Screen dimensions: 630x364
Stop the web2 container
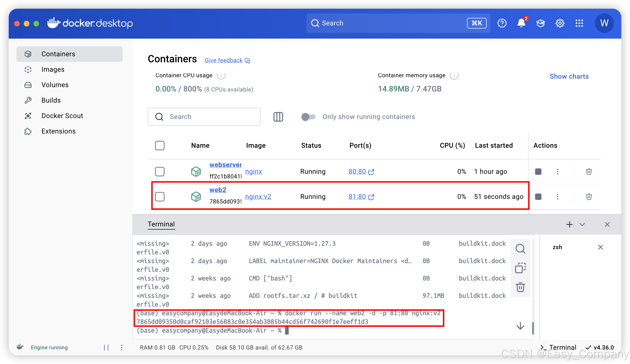(x=538, y=197)
